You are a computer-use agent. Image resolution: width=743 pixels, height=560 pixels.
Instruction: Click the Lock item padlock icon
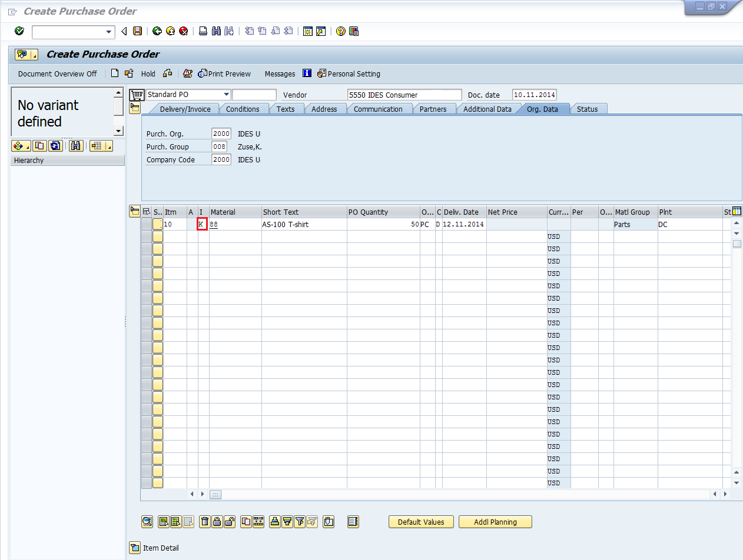[x=217, y=521]
